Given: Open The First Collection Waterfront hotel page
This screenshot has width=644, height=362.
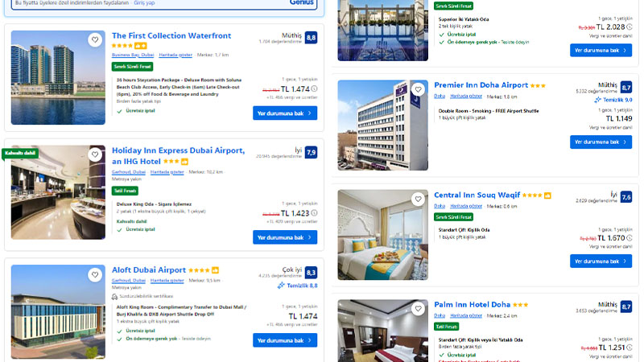Looking at the screenshot, I should click(171, 35).
